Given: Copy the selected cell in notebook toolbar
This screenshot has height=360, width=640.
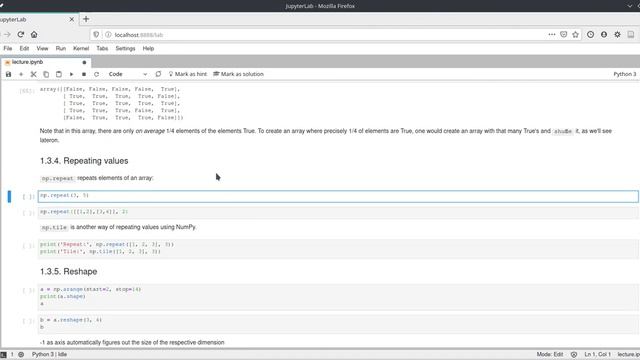Looking at the screenshot, I should [x=46, y=74].
